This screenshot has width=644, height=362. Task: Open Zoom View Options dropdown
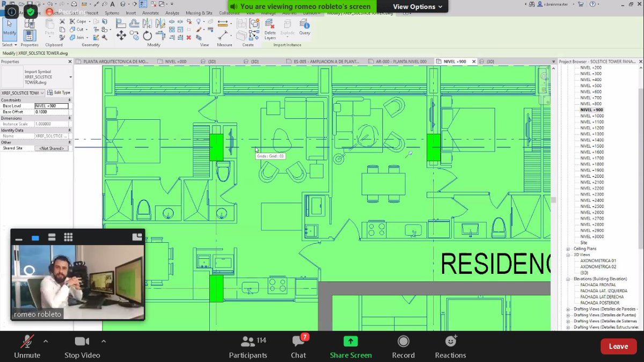point(418,6)
